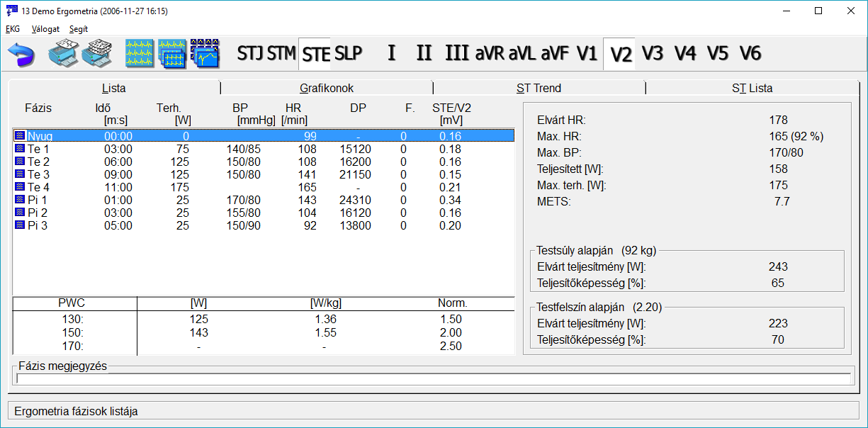Select the Nyug phase row
The height and width of the screenshot is (428, 868).
pos(264,136)
